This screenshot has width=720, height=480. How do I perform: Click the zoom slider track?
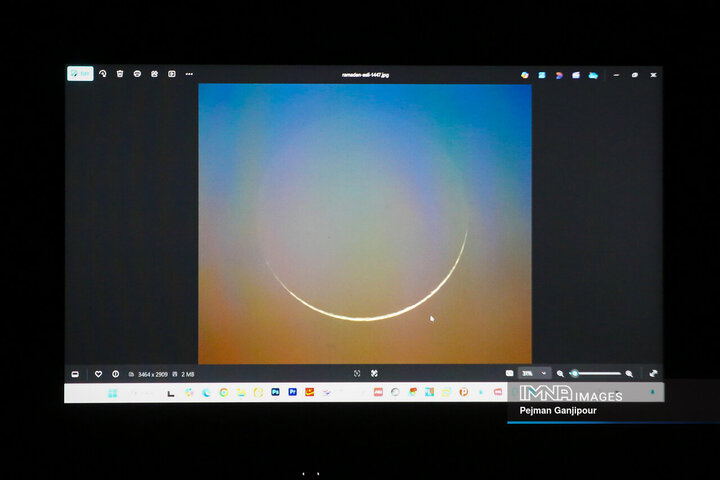pyautogui.click(x=598, y=374)
